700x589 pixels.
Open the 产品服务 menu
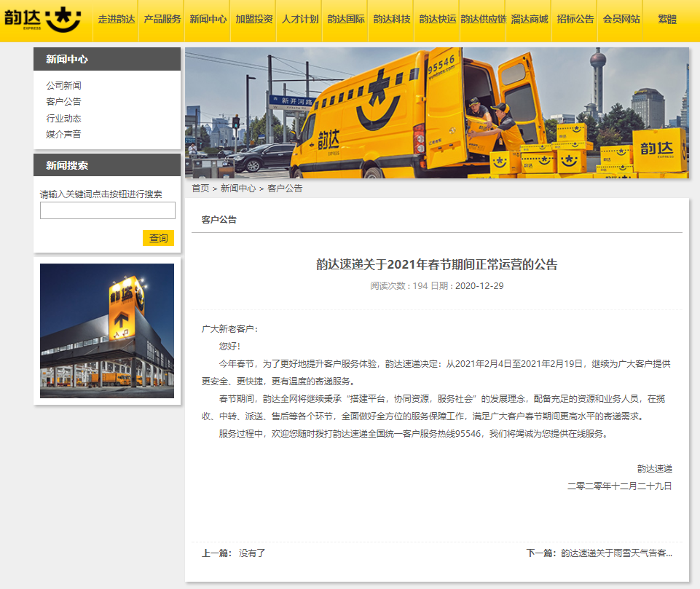162,19
